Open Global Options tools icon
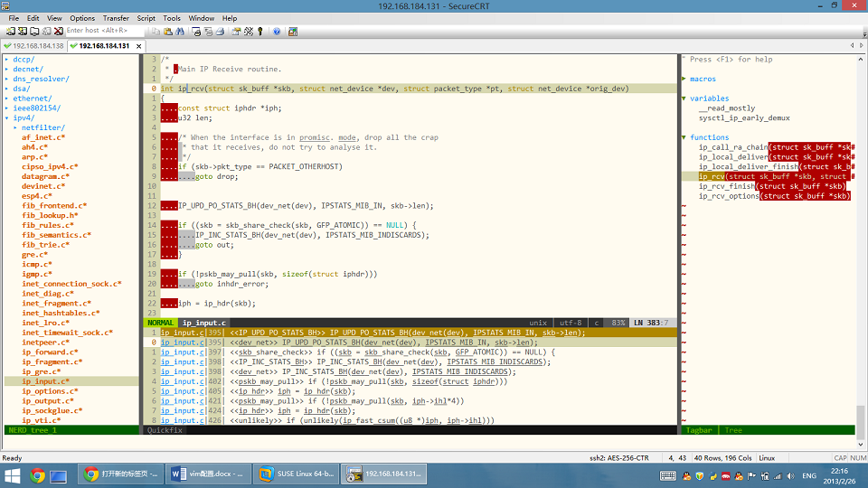 249,32
